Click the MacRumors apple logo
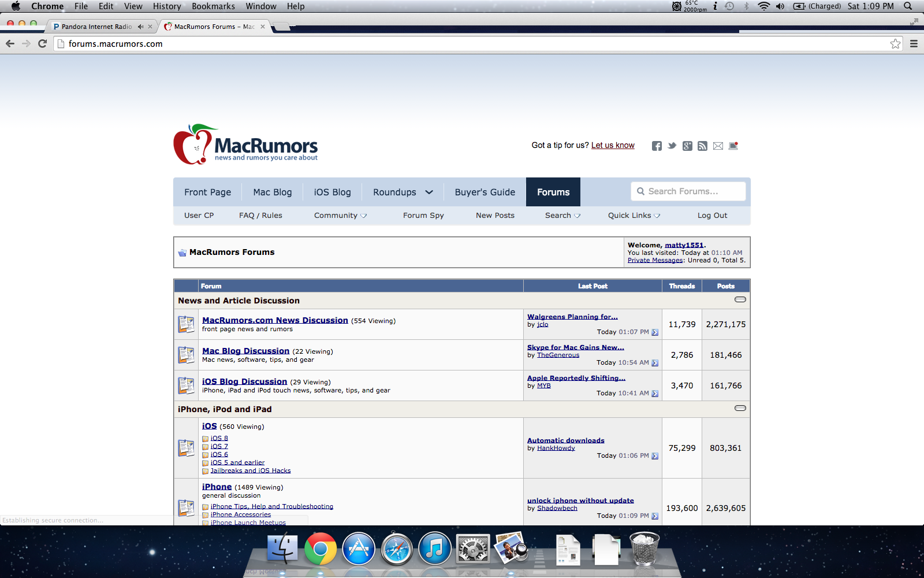 pyautogui.click(x=195, y=144)
